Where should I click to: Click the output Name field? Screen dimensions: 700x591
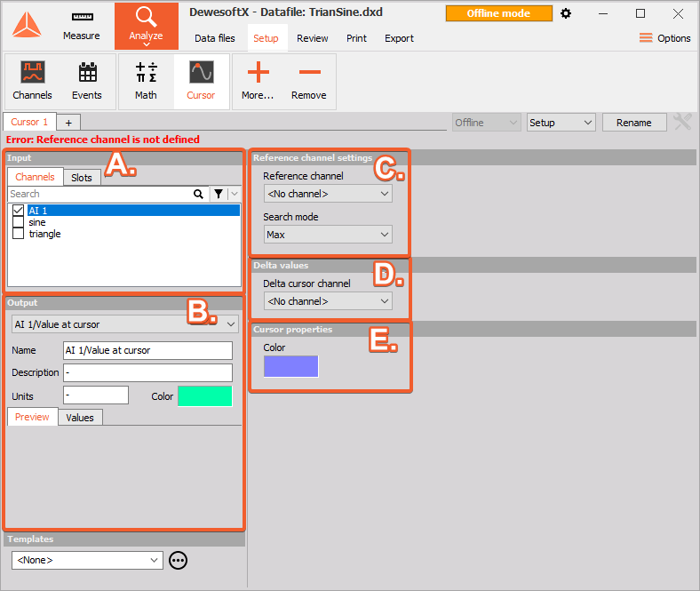[x=147, y=350]
